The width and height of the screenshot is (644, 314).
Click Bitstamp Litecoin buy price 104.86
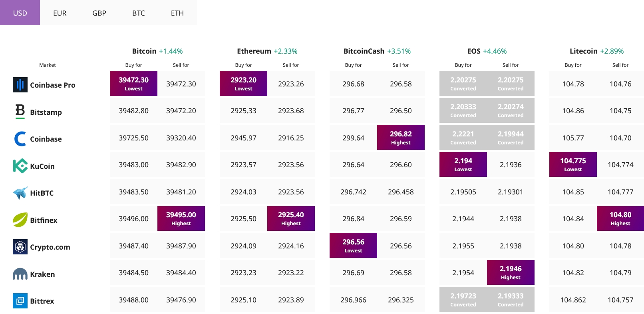(x=573, y=110)
